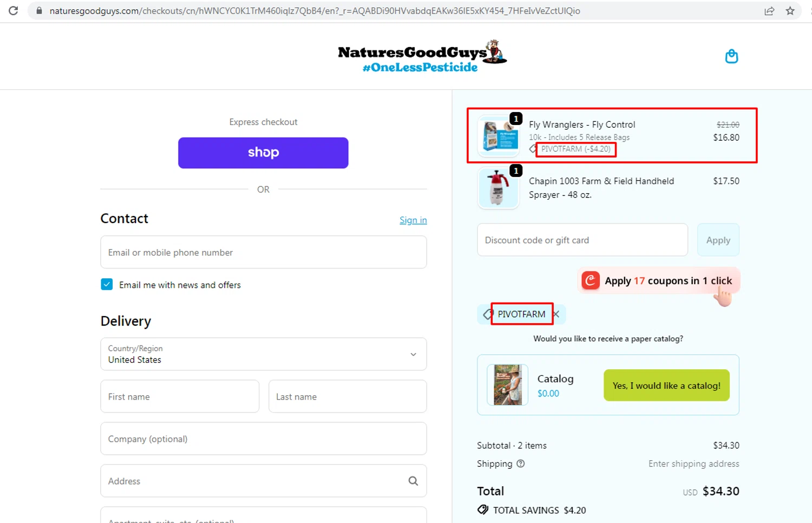Click Yes, I would like a catalog!
Screen dimensions: 812x523
coord(666,385)
